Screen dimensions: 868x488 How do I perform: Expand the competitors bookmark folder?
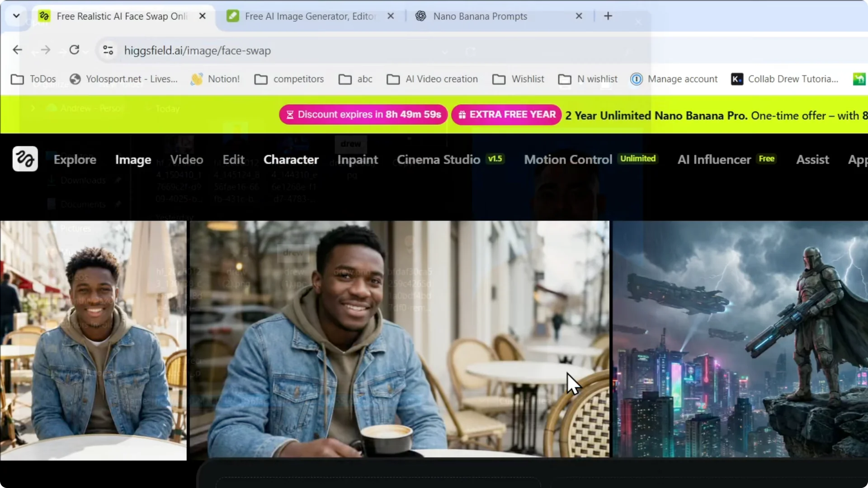[x=289, y=79]
